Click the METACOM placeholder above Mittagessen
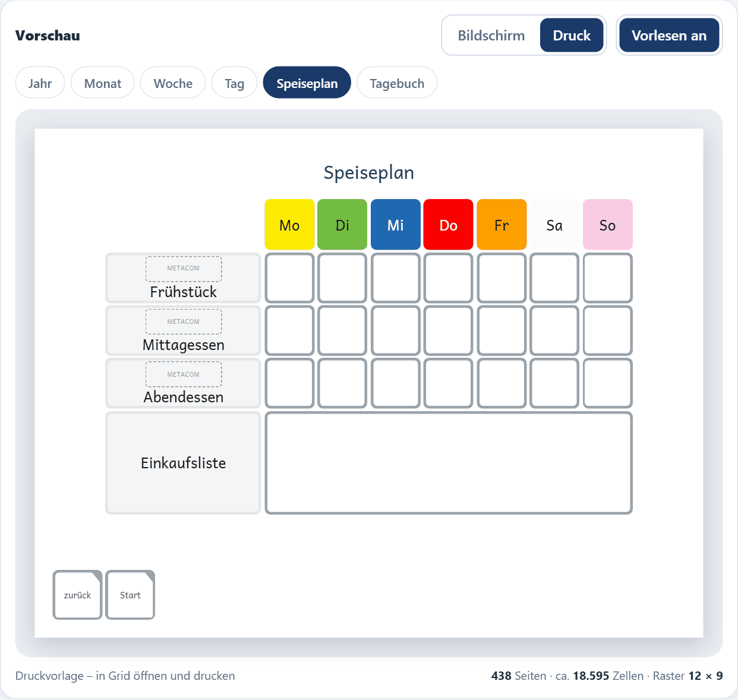The image size is (738, 700). click(x=184, y=321)
